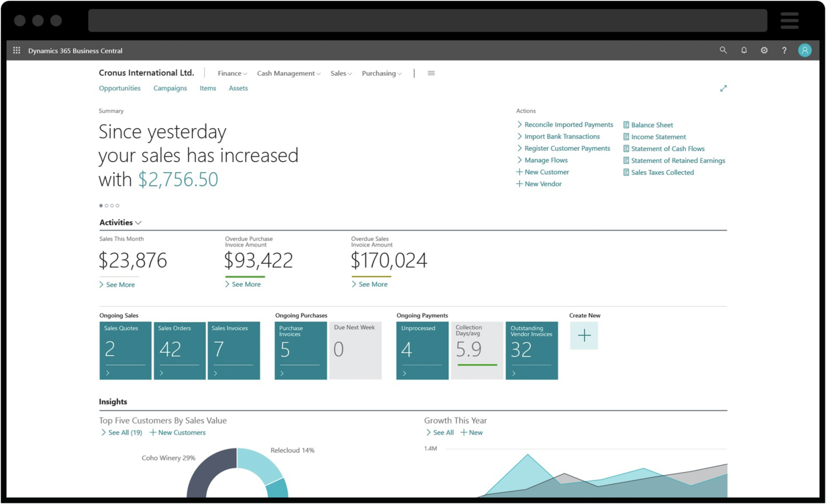Click the Create New plus tile
The width and height of the screenshot is (826, 504).
coord(584,336)
